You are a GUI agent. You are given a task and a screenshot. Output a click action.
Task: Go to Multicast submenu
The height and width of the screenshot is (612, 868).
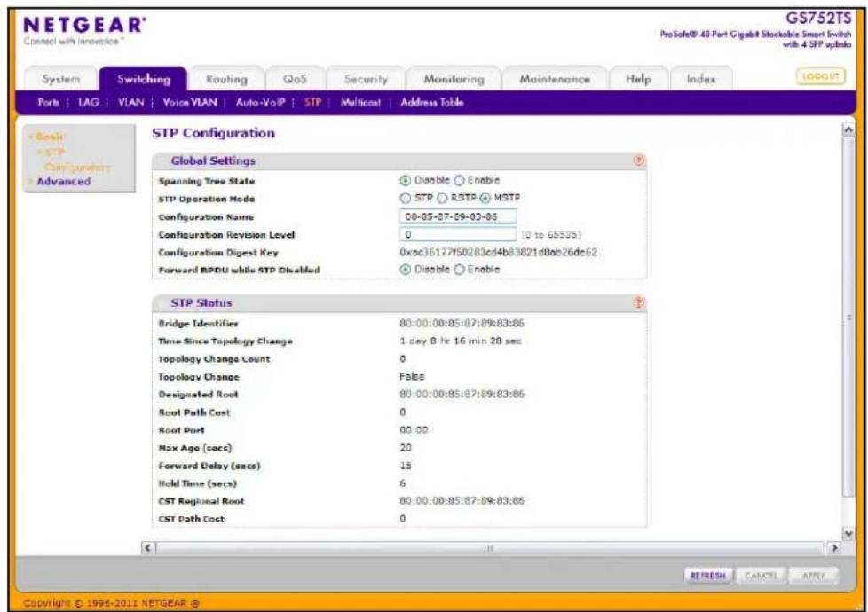pos(360,102)
